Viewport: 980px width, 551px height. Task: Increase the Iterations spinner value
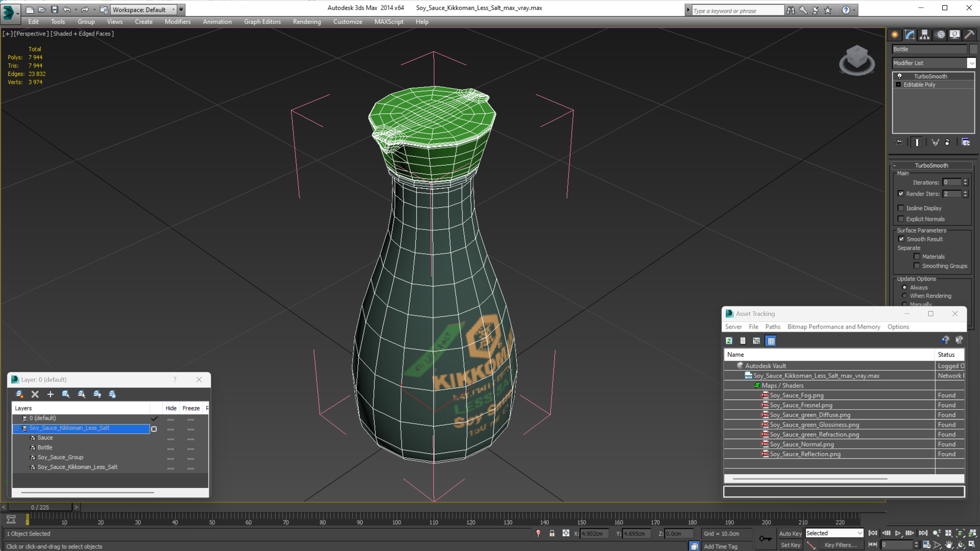[x=965, y=181]
